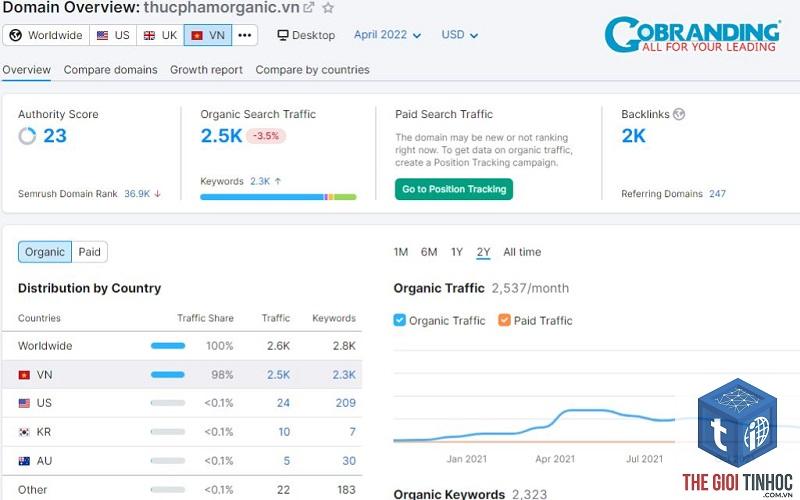800x500 pixels.
Task: Open the Backlinks 2K figure
Action: point(633,136)
